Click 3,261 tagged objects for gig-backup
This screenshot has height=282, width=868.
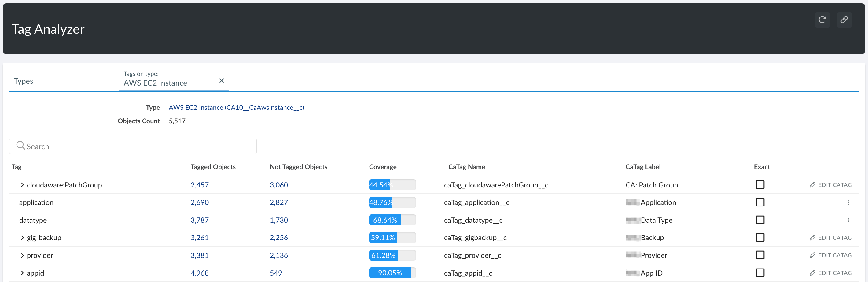tap(200, 237)
